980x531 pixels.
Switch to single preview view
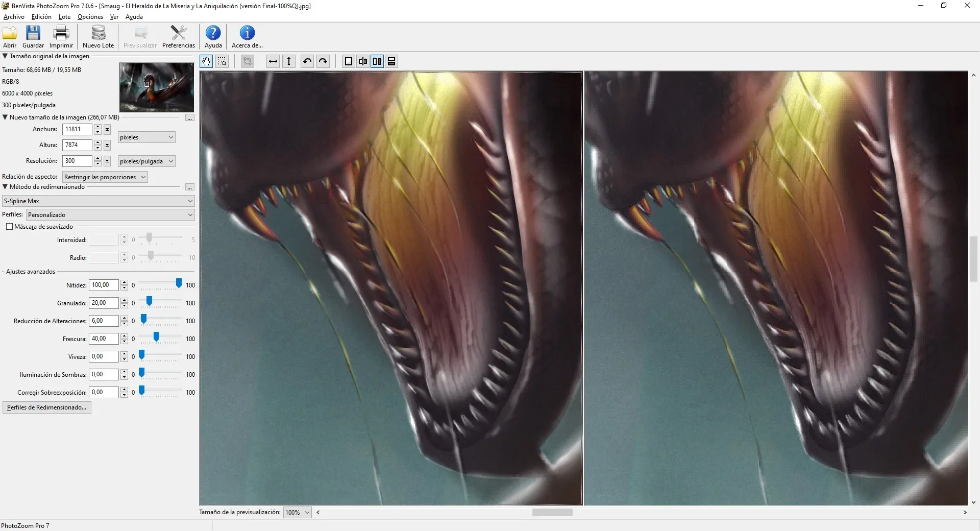coord(349,61)
